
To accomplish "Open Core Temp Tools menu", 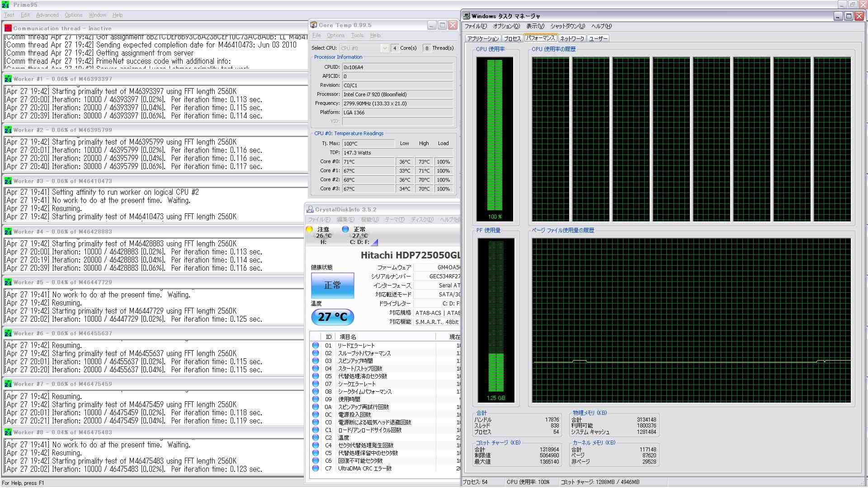I will tap(357, 35).
